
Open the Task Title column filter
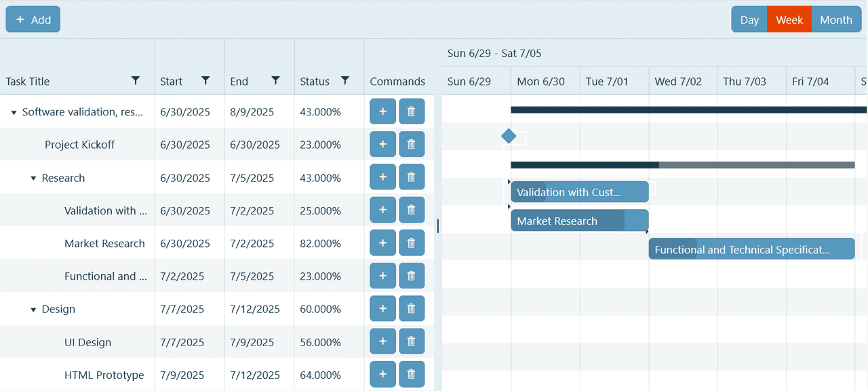(136, 81)
